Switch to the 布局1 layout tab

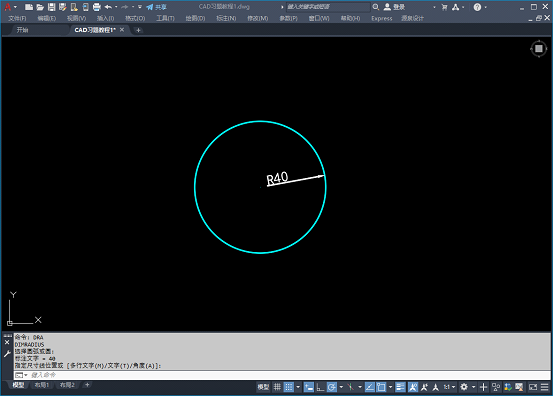[42, 385]
